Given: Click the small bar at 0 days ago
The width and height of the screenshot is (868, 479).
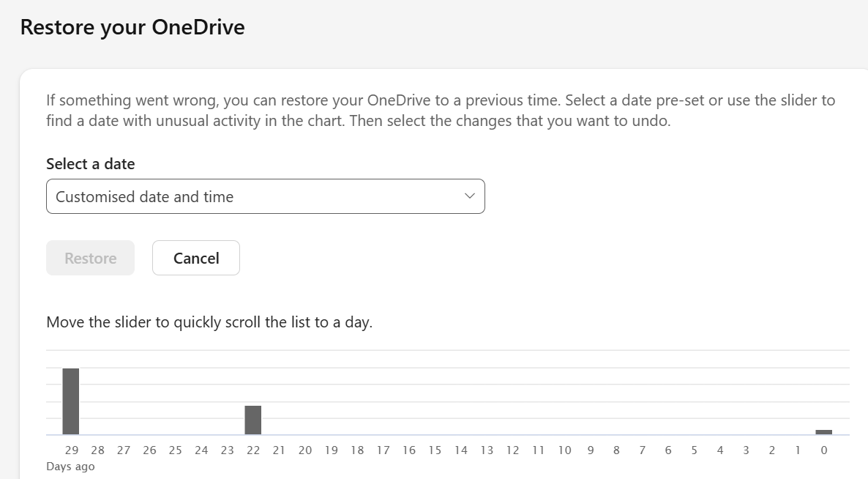Looking at the screenshot, I should click(823, 432).
